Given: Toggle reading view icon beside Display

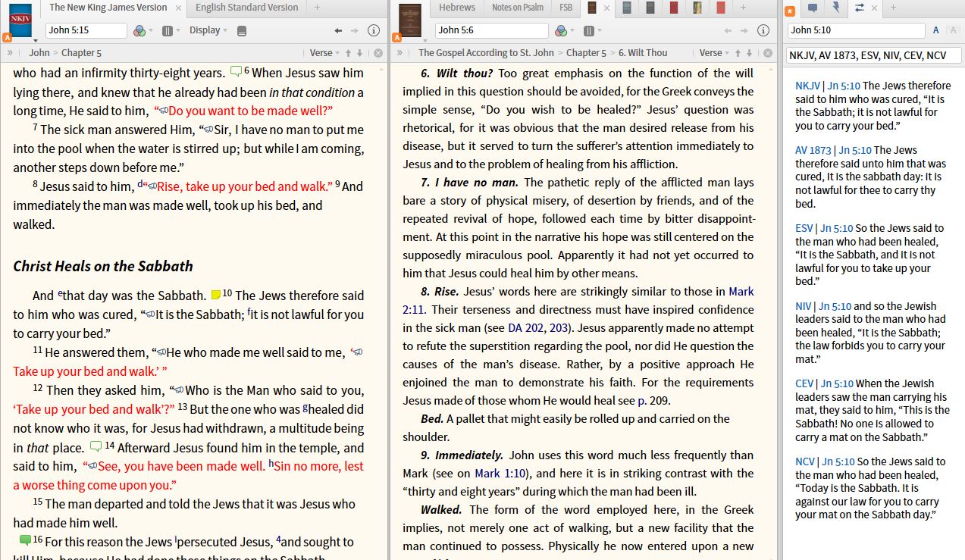Looking at the screenshot, I should (242, 30).
